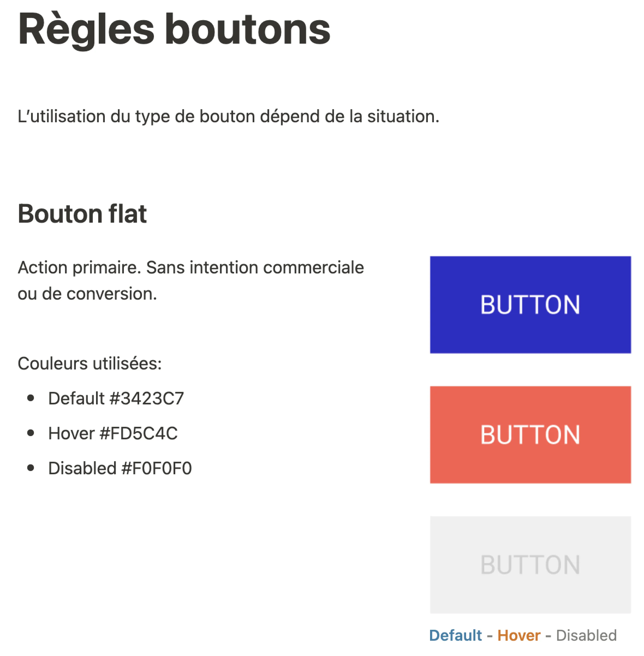Click the "Règles boutons" page title
Viewport: 644px width, 656px height.
click(174, 29)
